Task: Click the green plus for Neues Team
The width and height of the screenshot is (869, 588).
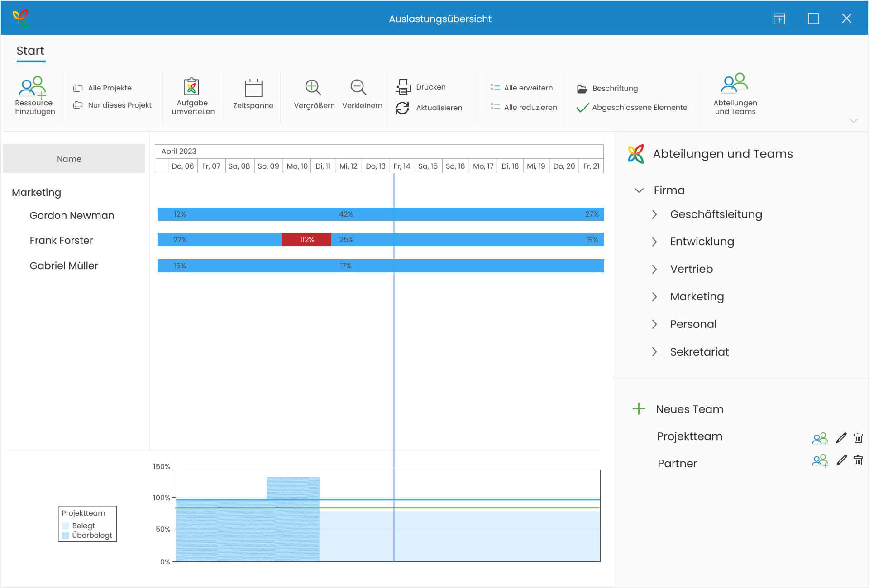Action: (x=639, y=409)
